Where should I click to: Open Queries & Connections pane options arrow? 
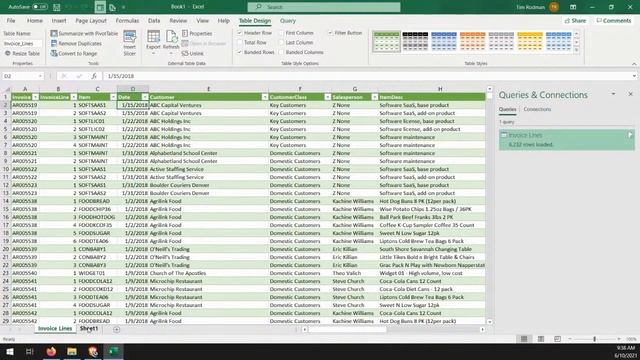click(x=613, y=94)
